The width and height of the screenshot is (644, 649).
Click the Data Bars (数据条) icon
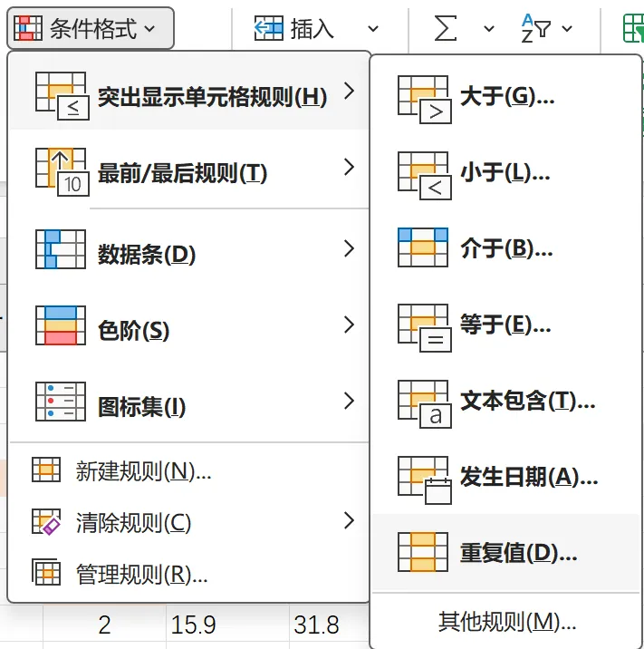[x=60, y=249]
